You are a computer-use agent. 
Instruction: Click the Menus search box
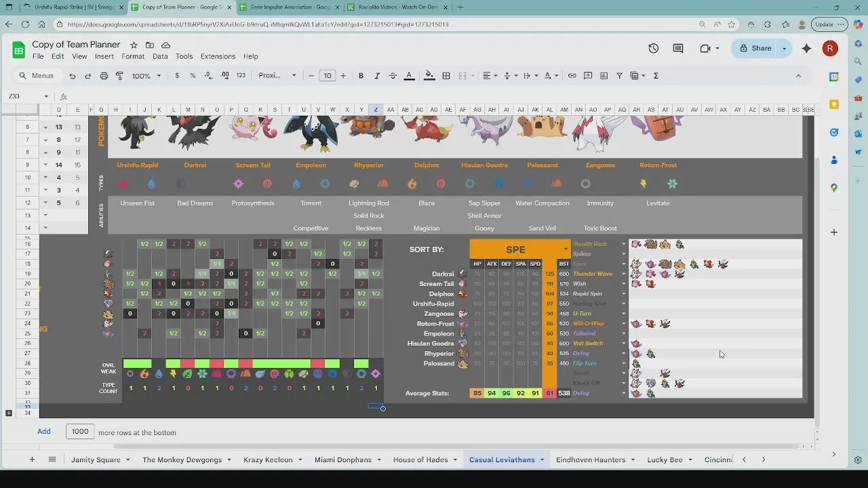(x=36, y=76)
